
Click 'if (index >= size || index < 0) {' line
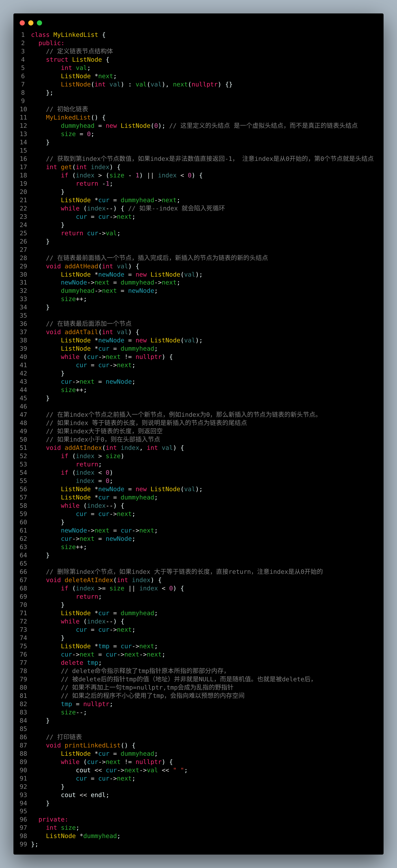122,588
